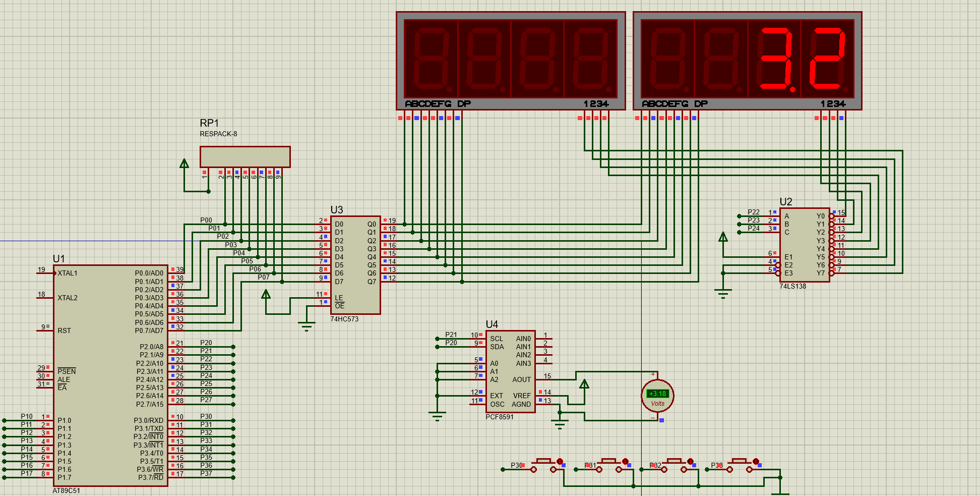Click the 74HC573 part name text
Screen dimensions: 980x496
[344, 319]
